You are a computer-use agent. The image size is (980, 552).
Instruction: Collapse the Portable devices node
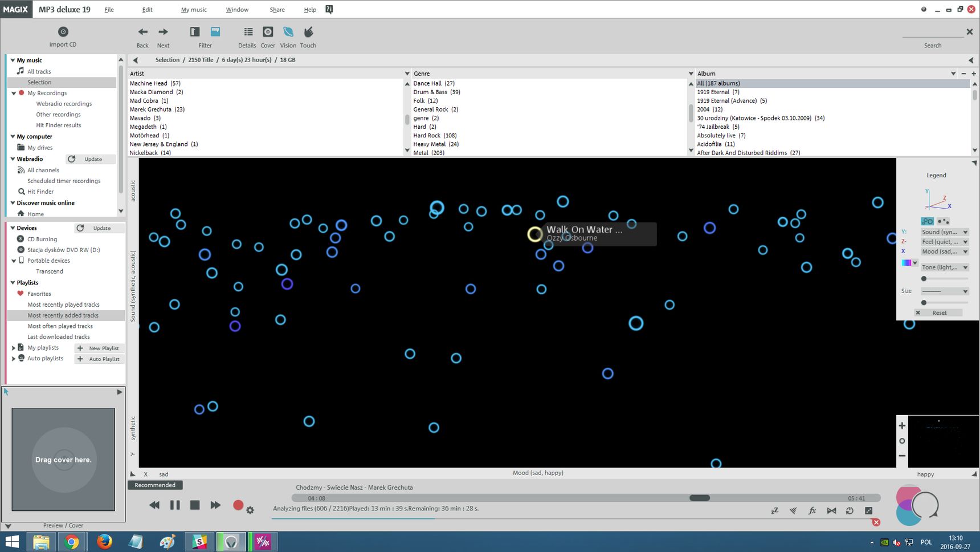tap(14, 261)
